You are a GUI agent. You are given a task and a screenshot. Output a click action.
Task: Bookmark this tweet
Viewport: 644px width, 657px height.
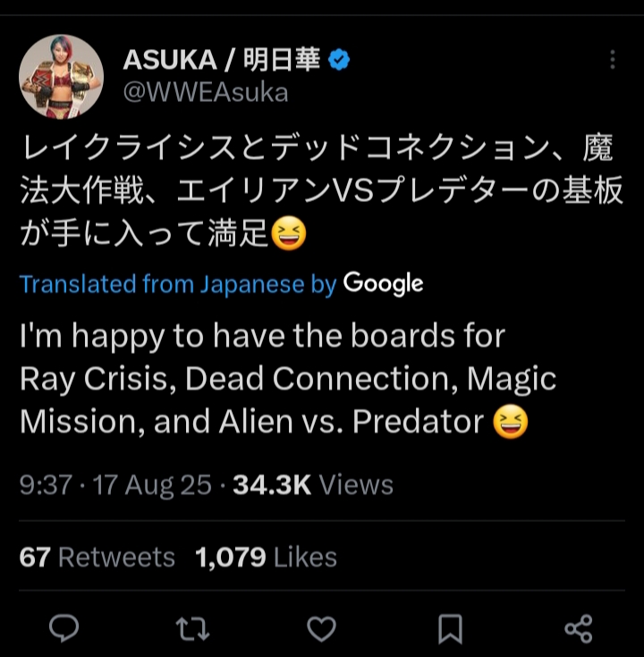(x=450, y=629)
